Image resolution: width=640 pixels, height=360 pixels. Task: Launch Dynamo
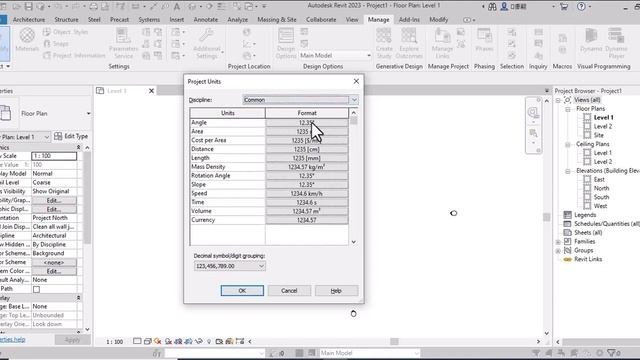(591, 40)
